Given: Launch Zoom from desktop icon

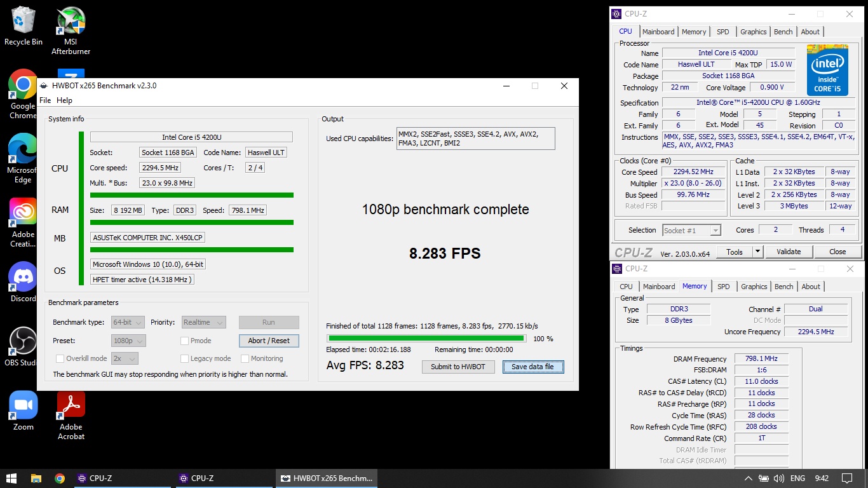Looking at the screenshot, I should pyautogui.click(x=23, y=411).
